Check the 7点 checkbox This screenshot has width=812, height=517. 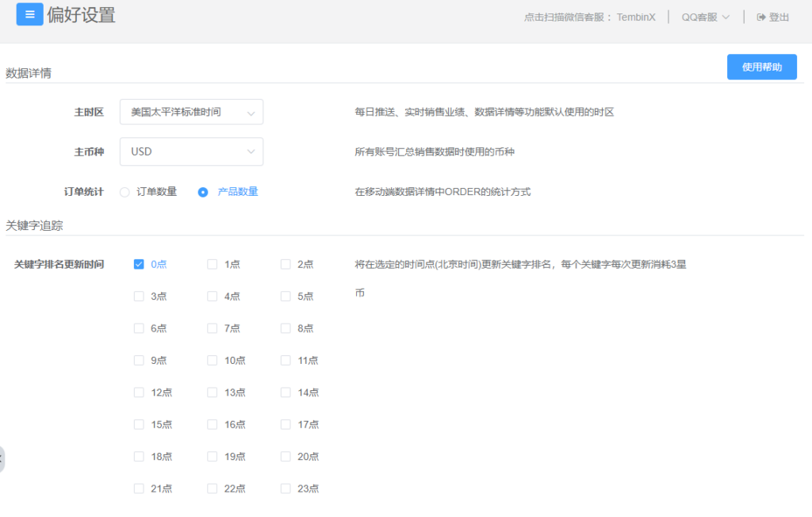tap(213, 328)
